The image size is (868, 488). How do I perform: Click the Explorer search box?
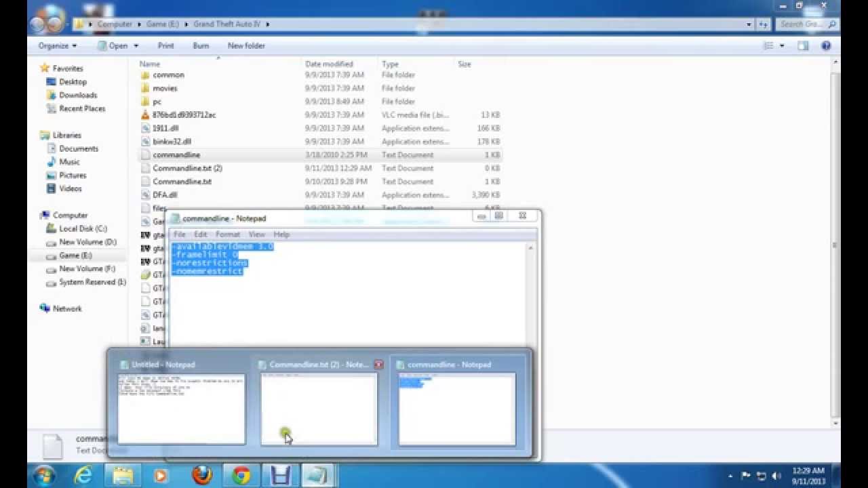[807, 24]
